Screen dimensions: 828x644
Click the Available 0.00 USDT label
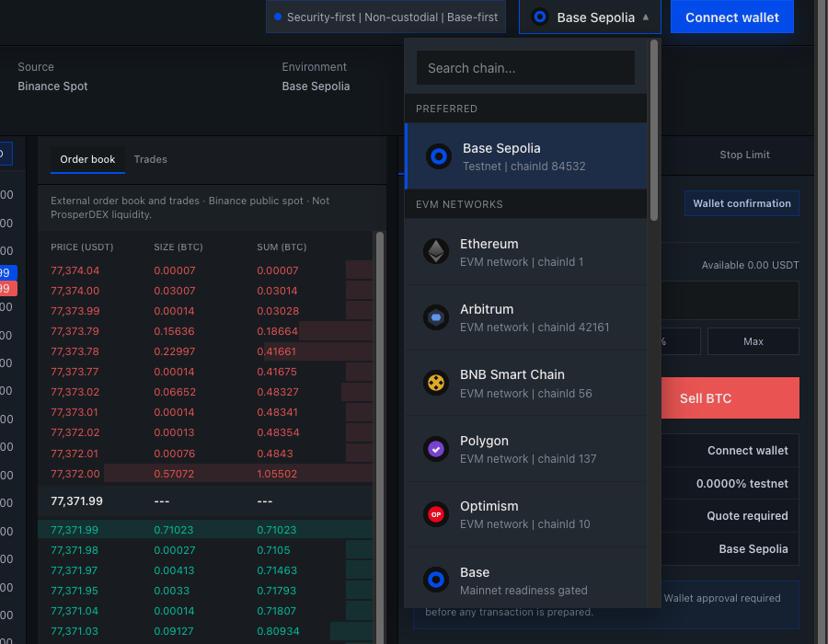click(x=750, y=265)
